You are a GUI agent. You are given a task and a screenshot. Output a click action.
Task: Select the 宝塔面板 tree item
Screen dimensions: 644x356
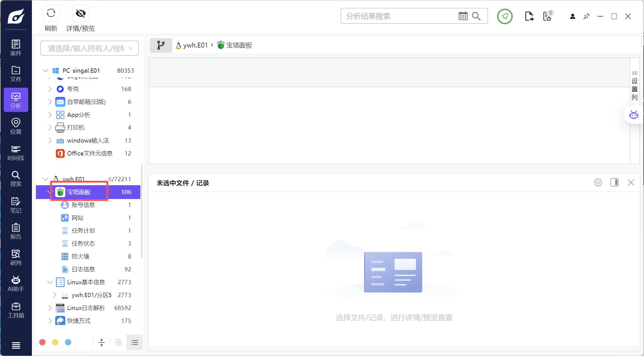click(88, 192)
